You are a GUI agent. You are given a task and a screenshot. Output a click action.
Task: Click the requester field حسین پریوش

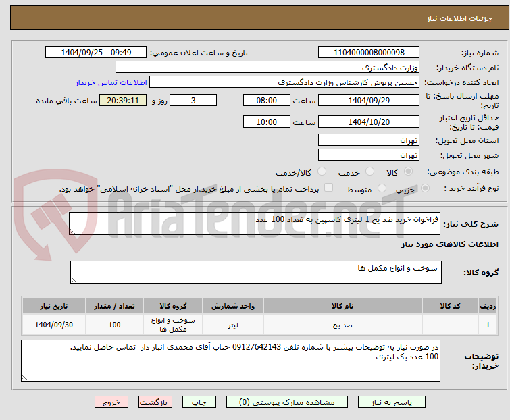point(284,82)
